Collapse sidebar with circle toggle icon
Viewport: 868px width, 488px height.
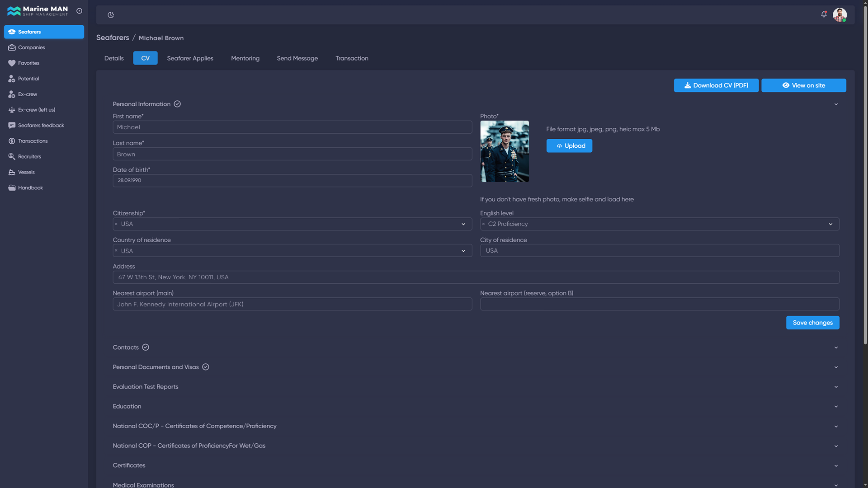79,11
